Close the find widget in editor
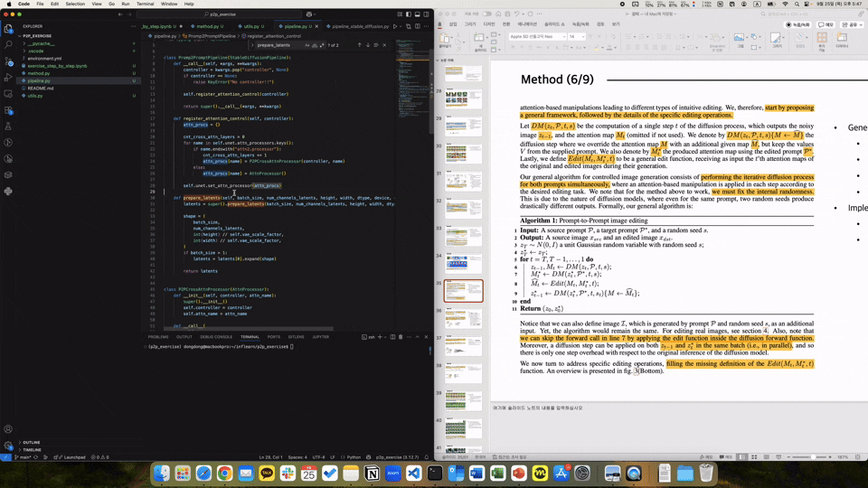The image size is (868, 488). (x=385, y=45)
